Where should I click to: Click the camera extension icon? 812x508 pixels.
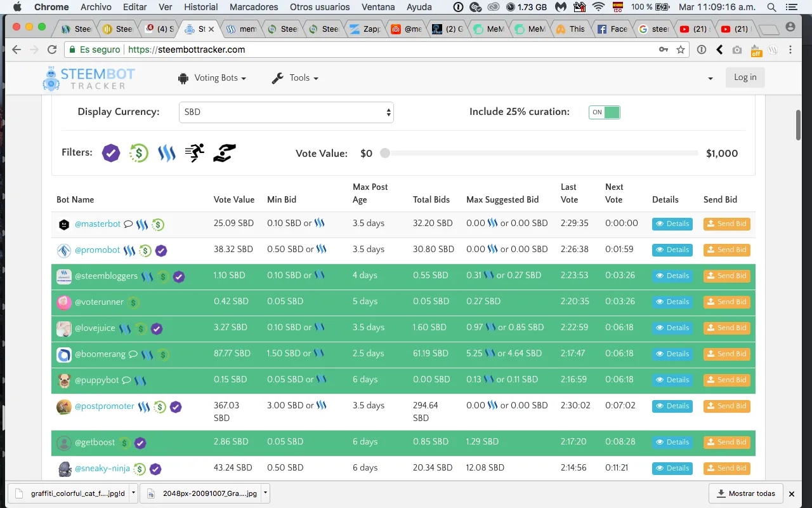click(737, 50)
